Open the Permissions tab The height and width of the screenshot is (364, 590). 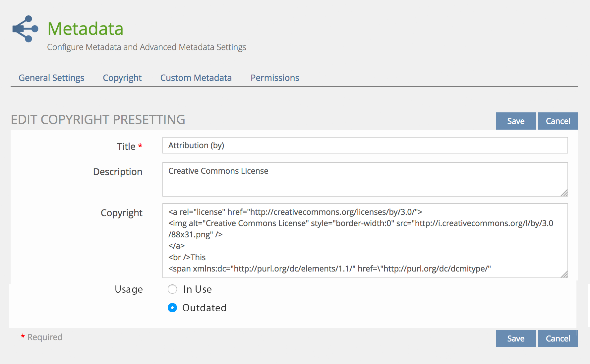click(x=275, y=78)
